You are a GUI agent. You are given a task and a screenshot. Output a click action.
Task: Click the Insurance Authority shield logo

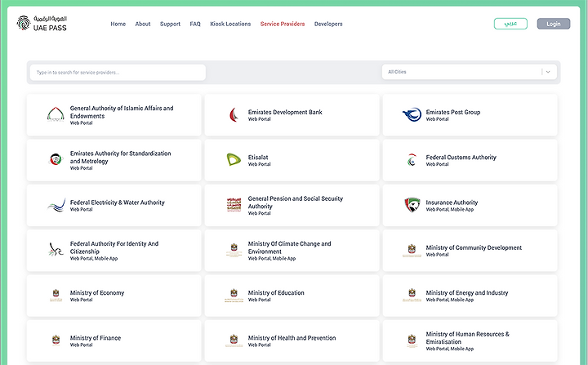tap(412, 205)
